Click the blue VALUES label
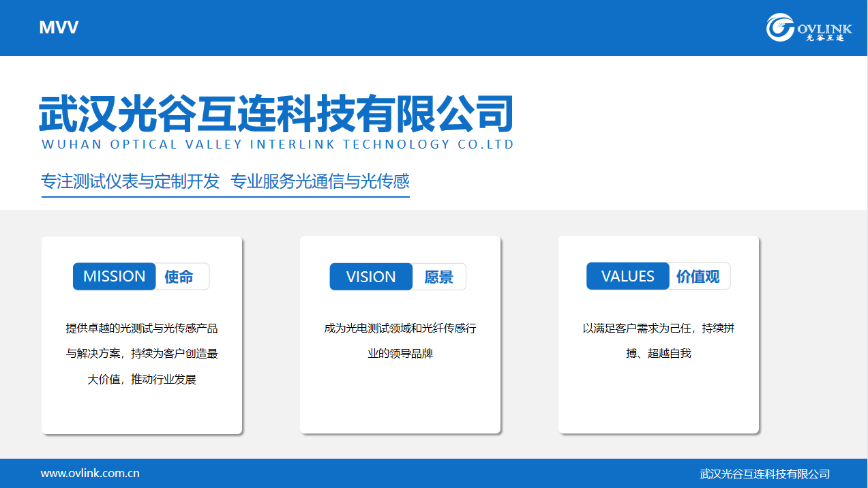The height and width of the screenshot is (488, 868). click(x=627, y=277)
